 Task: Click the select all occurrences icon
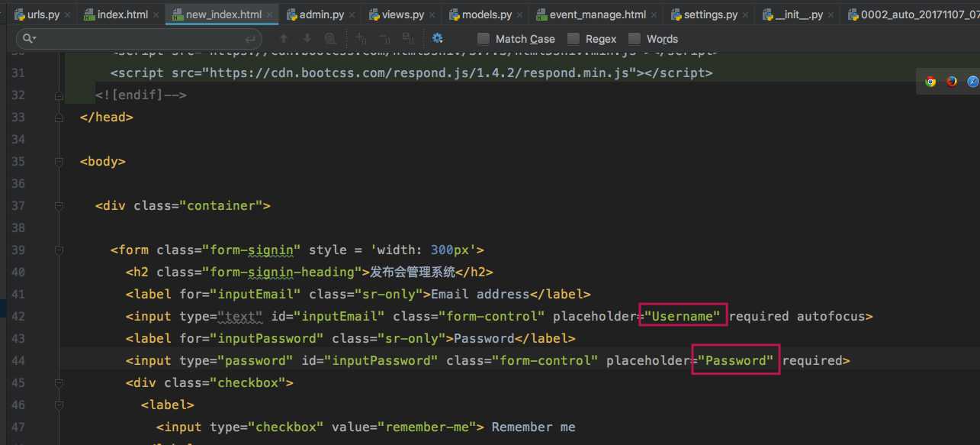(407, 39)
